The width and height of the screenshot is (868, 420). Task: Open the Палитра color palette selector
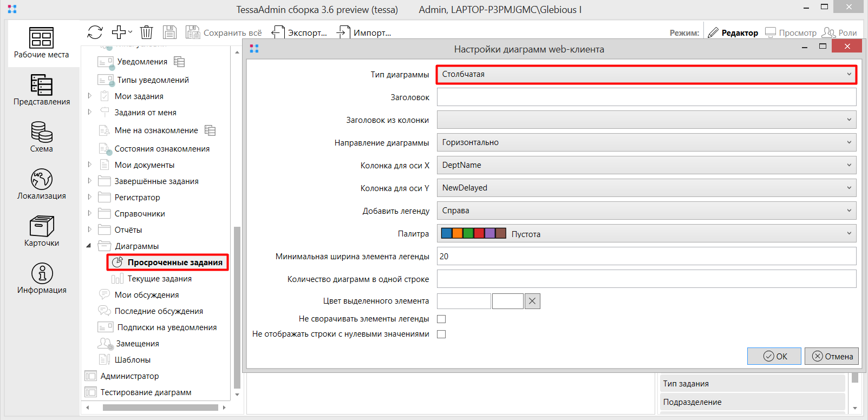(x=646, y=234)
